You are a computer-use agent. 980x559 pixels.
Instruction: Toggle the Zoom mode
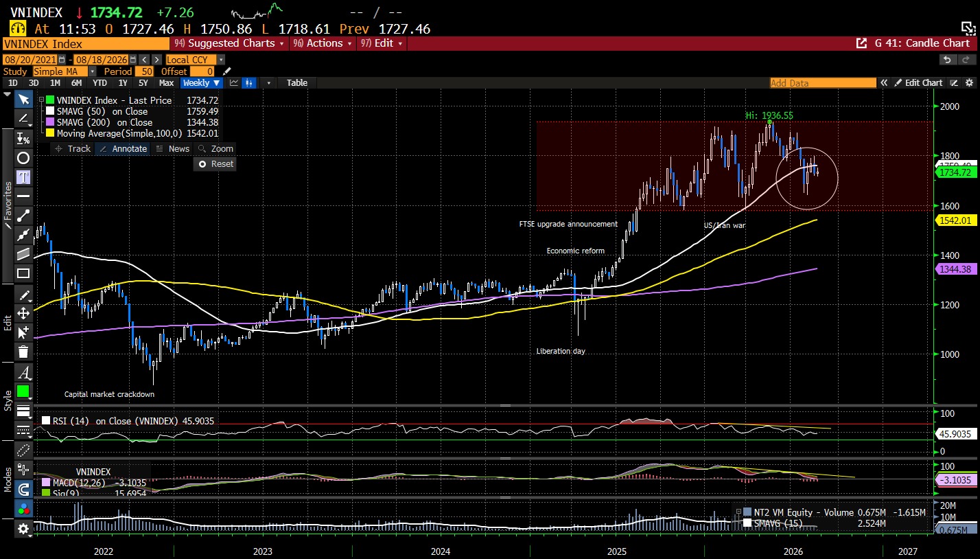215,148
